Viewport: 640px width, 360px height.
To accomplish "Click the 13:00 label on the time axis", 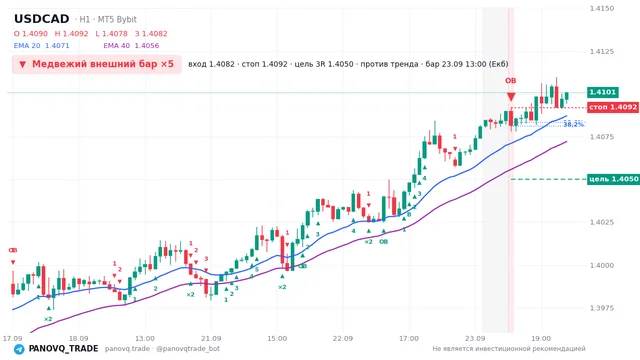I will point(145,338).
